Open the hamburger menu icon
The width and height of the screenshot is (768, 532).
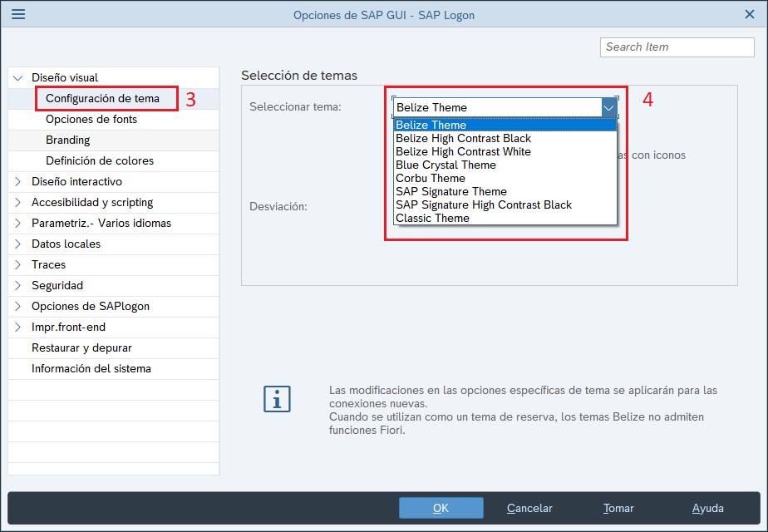17,14
